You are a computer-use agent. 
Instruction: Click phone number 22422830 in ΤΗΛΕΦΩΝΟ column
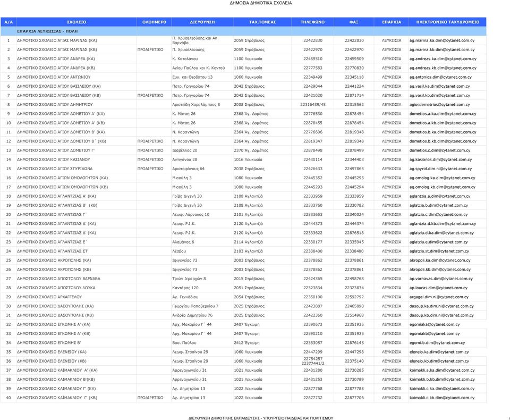[x=313, y=40]
